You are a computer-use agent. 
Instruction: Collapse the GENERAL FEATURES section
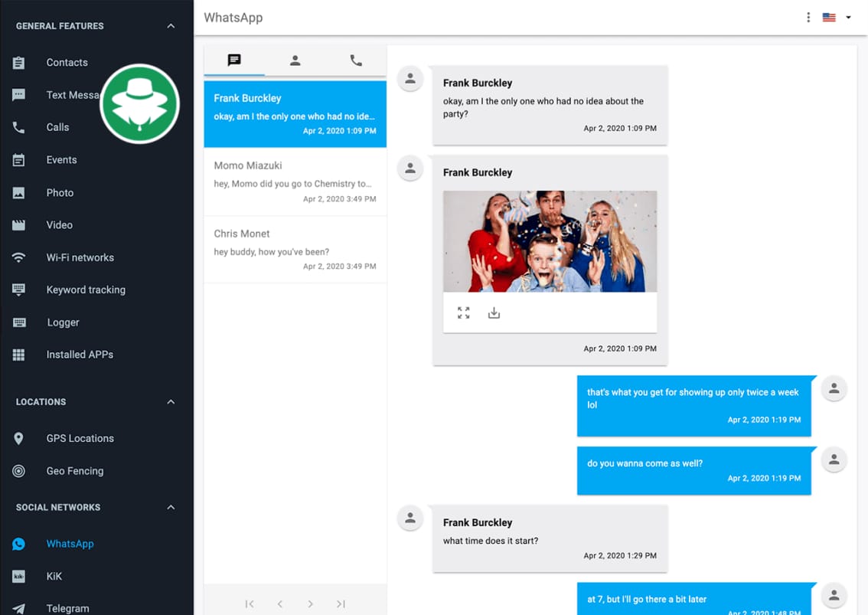tap(170, 25)
